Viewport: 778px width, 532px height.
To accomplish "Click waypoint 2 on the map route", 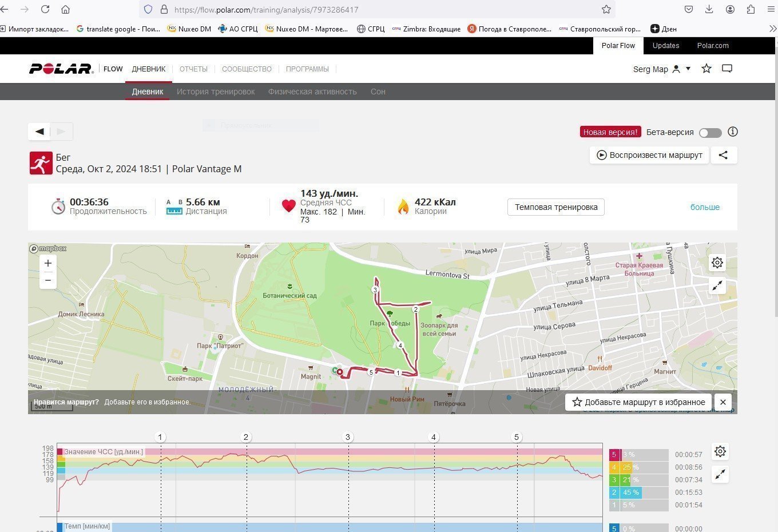I will click(416, 309).
